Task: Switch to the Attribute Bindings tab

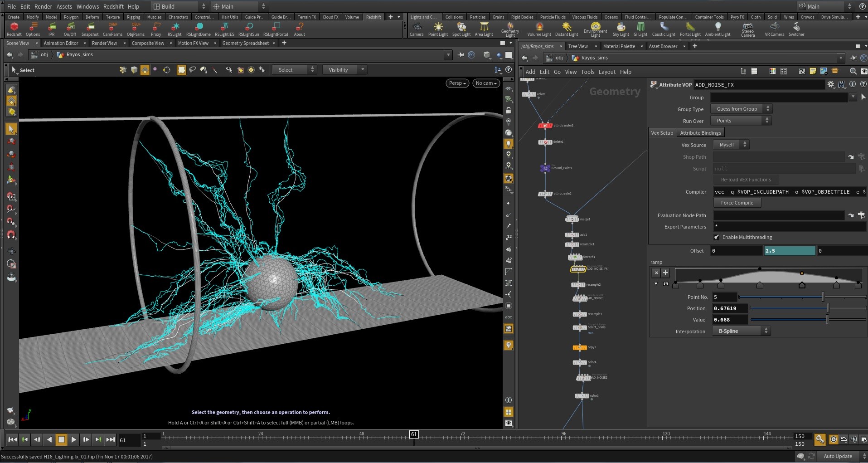Action: point(700,133)
